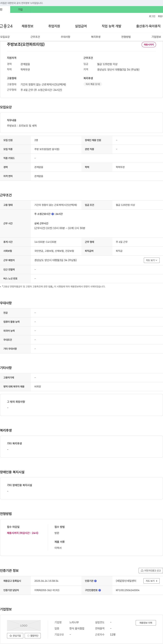Select 주방 보조원(일반 음식점) job type

pos(47,149)
